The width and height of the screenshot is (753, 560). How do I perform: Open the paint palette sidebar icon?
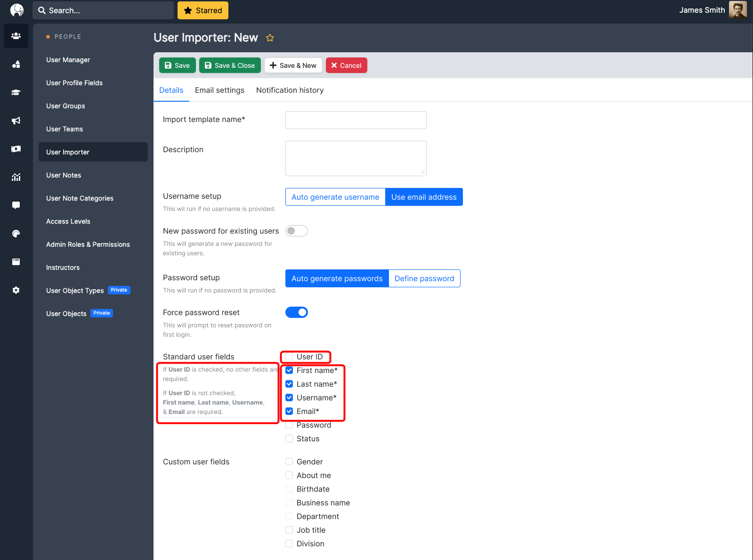pyautogui.click(x=16, y=234)
